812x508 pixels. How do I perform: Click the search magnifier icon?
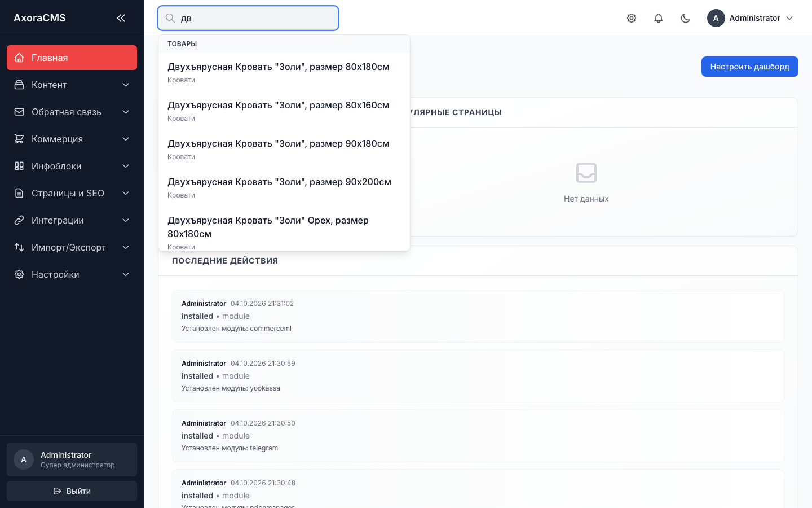(x=170, y=18)
